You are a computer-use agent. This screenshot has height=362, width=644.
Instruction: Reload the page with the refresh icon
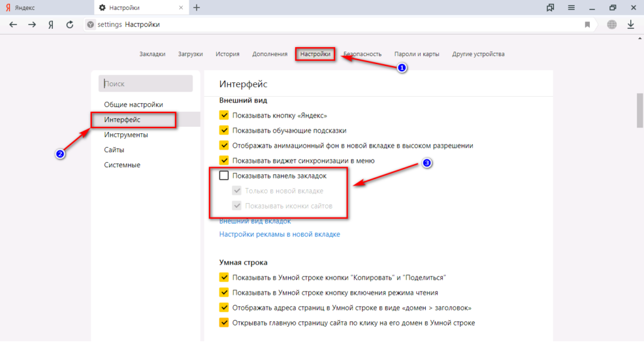coord(70,25)
